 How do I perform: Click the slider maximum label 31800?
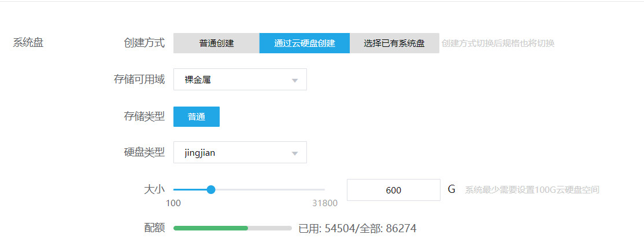tap(325, 203)
